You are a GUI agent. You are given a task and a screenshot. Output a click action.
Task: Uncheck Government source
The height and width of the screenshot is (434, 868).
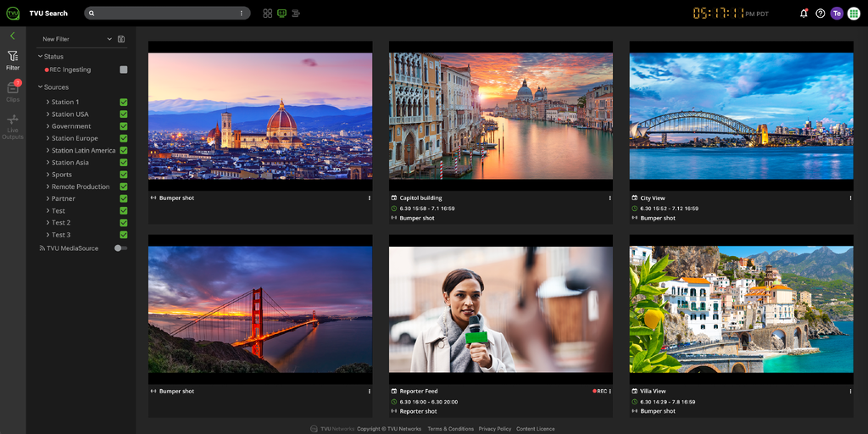click(124, 126)
